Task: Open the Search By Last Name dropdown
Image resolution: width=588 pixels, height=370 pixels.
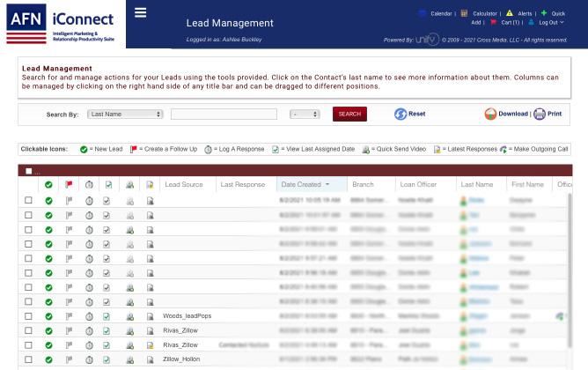Action: pyautogui.click(x=125, y=114)
